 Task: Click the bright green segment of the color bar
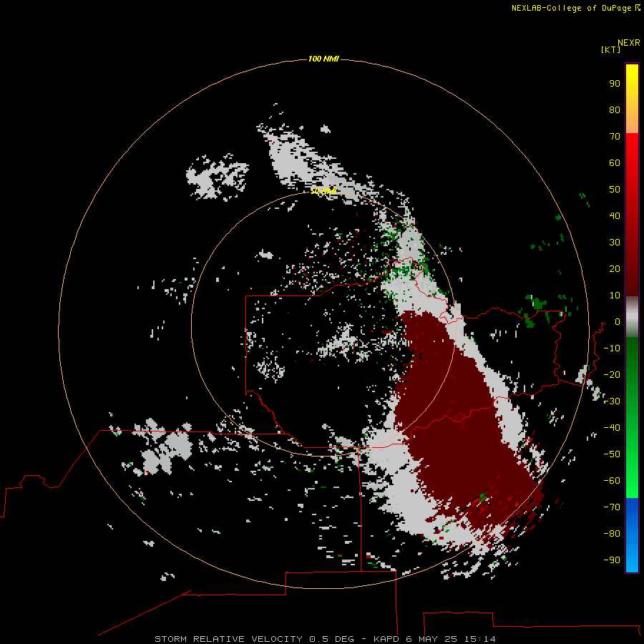point(632,418)
